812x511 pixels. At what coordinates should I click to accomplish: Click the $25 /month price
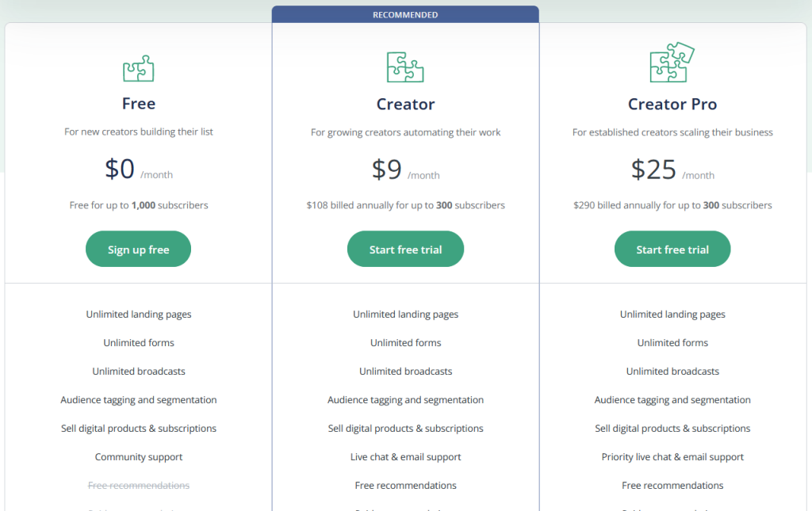point(672,170)
